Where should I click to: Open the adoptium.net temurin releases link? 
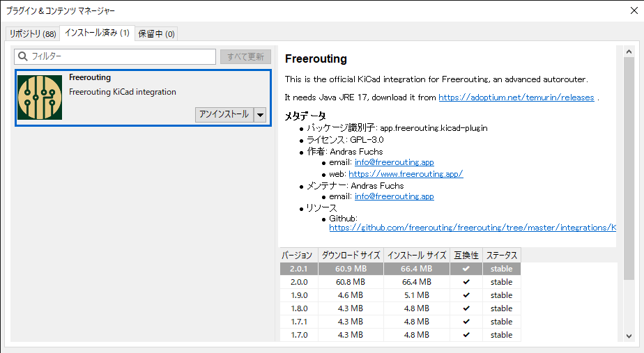(516, 97)
